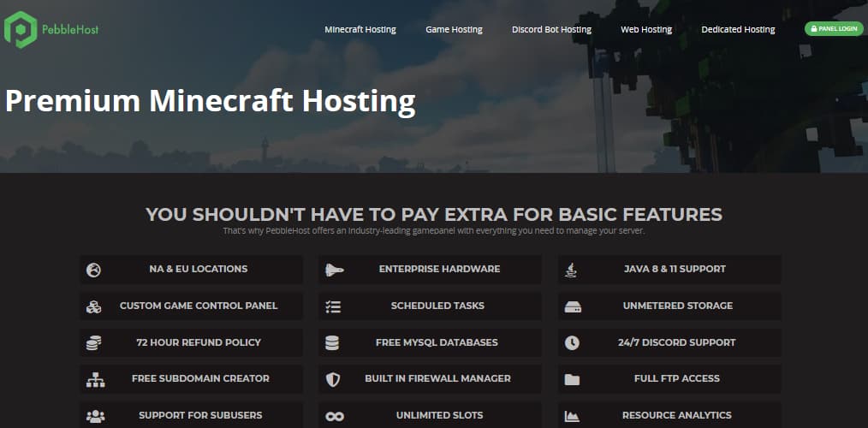The image size is (868, 428).
Task: Click the shield icon for Built In Firewall Manager
Action: 334,379
